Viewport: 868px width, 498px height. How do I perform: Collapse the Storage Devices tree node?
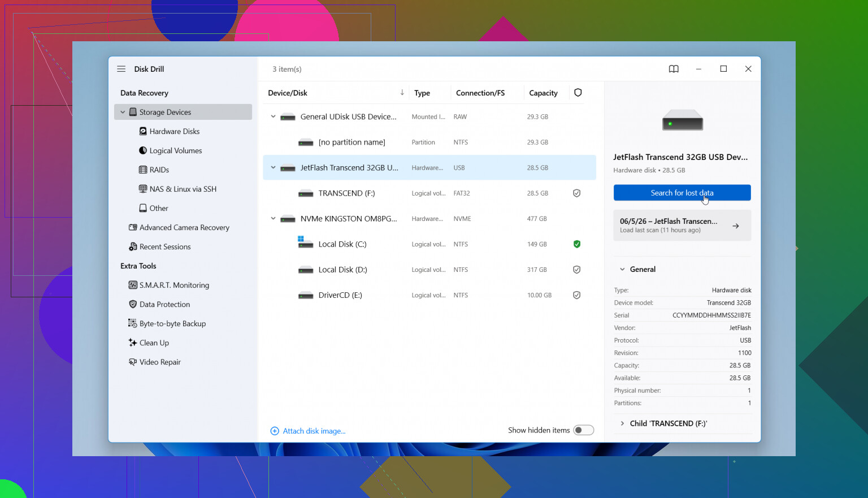(x=123, y=112)
